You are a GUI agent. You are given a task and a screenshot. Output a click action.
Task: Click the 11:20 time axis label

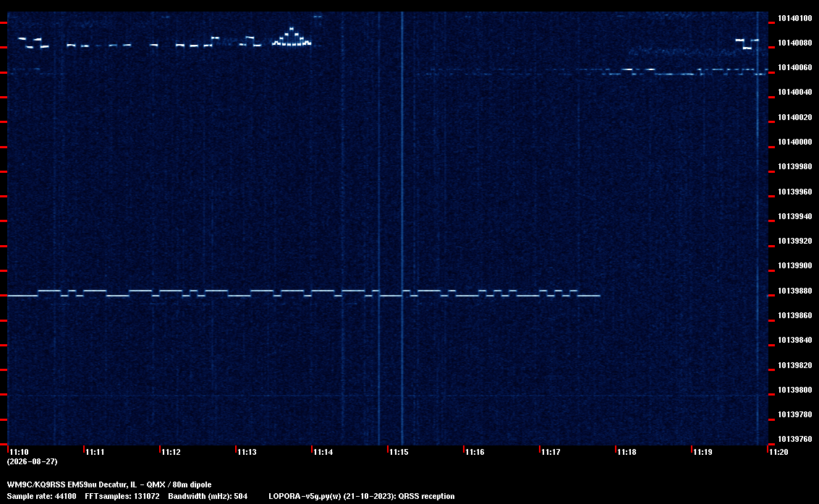click(778, 452)
